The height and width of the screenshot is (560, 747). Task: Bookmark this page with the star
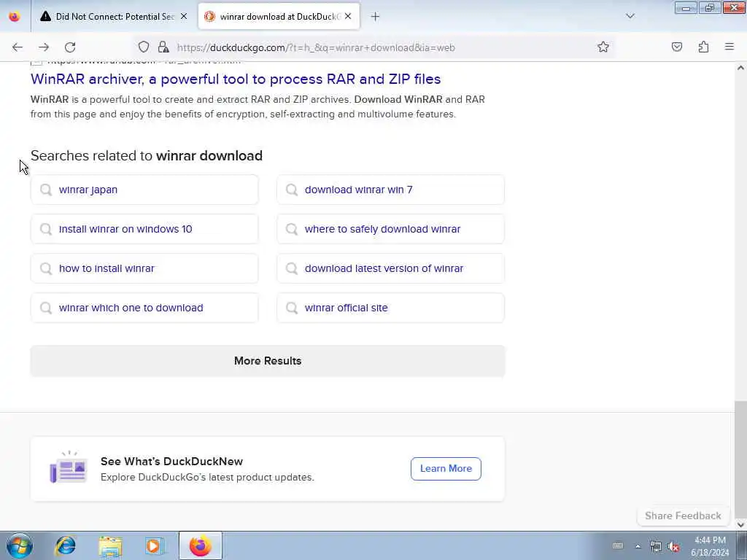click(x=603, y=47)
